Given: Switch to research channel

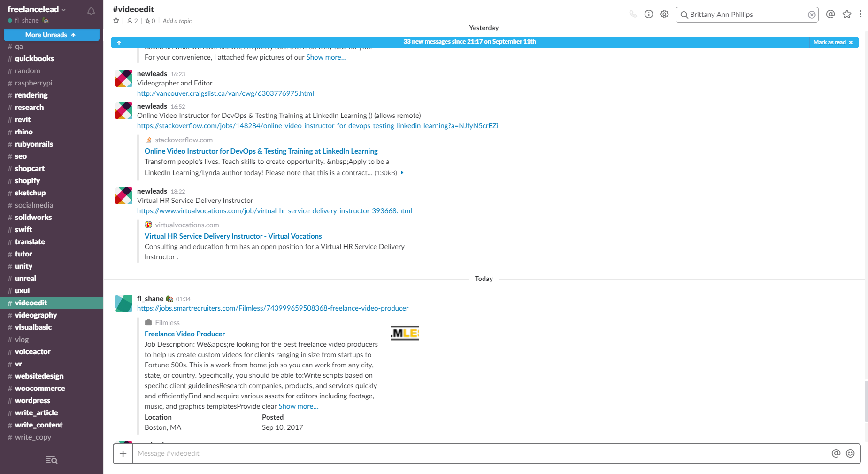Looking at the screenshot, I should [x=52, y=108].
